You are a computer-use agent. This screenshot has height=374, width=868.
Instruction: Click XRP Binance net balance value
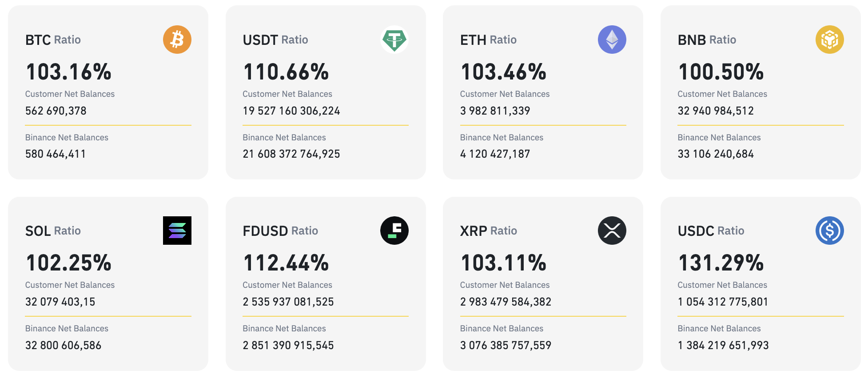tap(506, 346)
